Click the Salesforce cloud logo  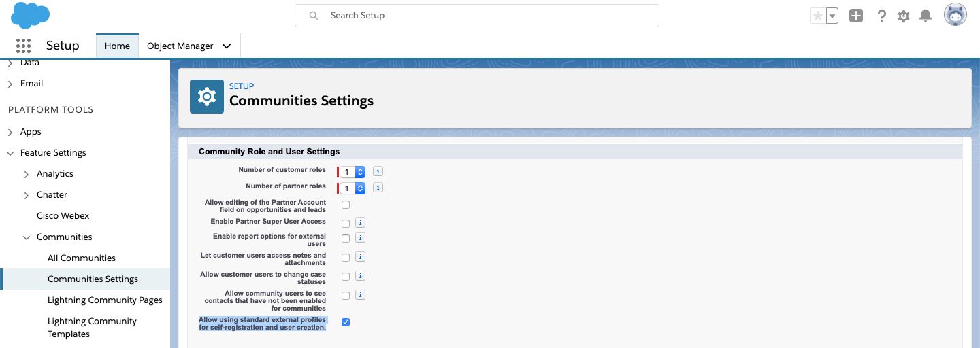[x=31, y=15]
